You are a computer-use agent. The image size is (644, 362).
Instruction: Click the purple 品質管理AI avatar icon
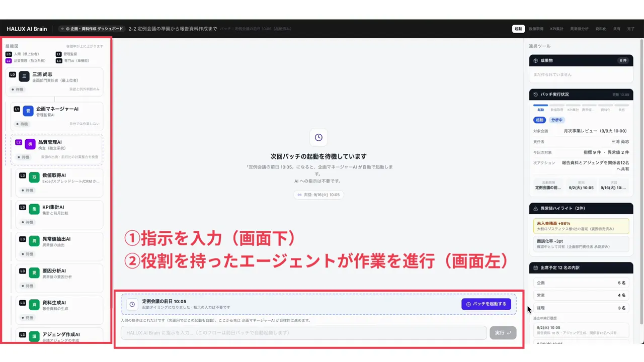click(30, 144)
